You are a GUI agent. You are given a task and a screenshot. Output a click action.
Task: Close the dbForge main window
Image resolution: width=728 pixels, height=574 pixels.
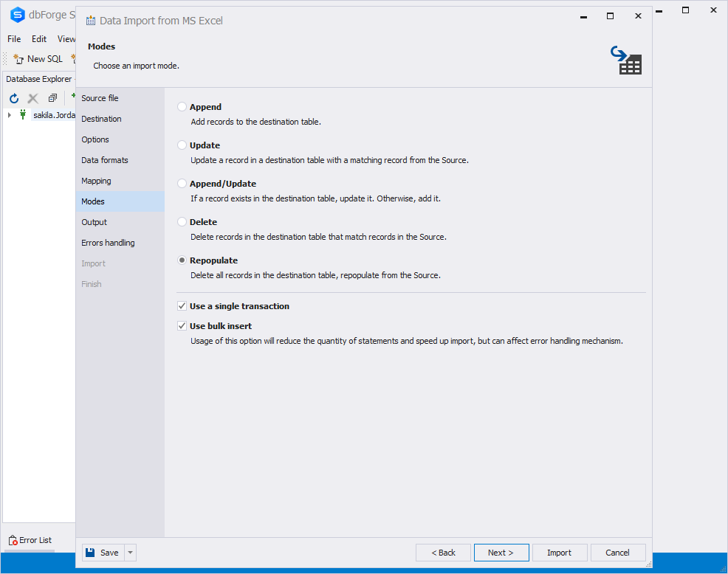(714, 10)
